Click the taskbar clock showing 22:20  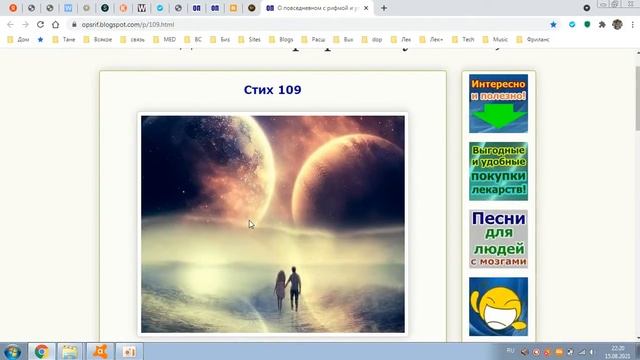tap(617, 352)
